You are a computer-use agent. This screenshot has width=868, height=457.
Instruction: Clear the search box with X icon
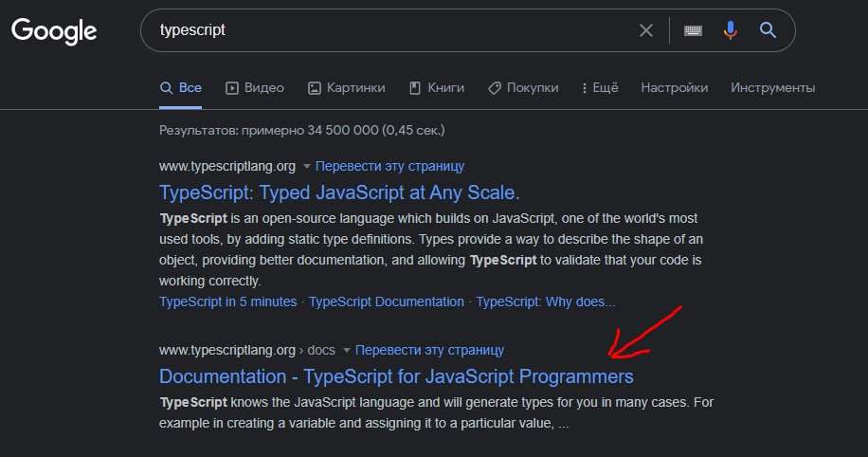(646, 30)
